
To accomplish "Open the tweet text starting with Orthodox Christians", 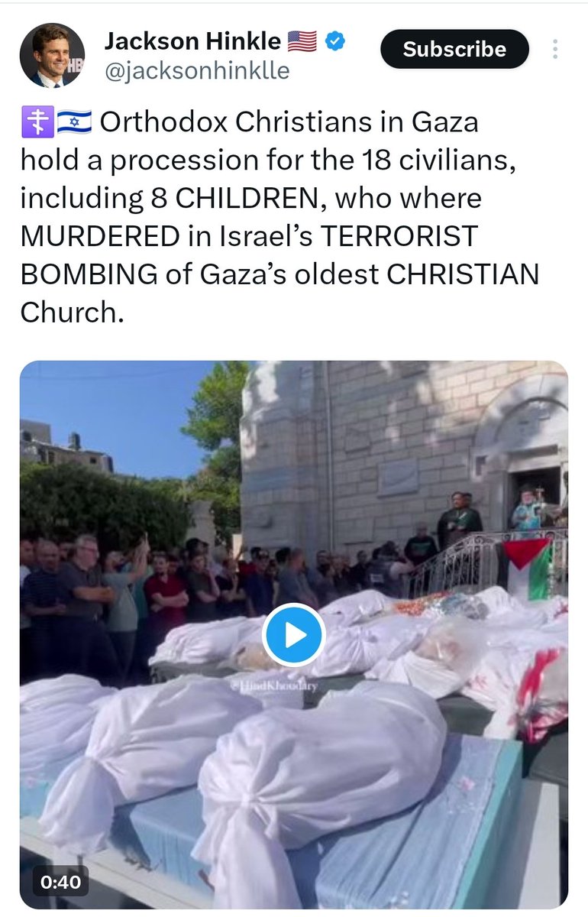I will tap(279, 218).
